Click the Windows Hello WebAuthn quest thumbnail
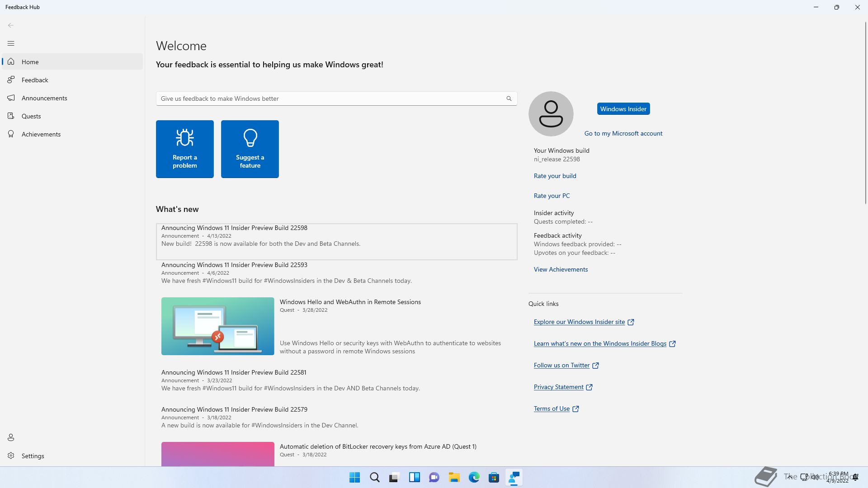 pyautogui.click(x=218, y=326)
